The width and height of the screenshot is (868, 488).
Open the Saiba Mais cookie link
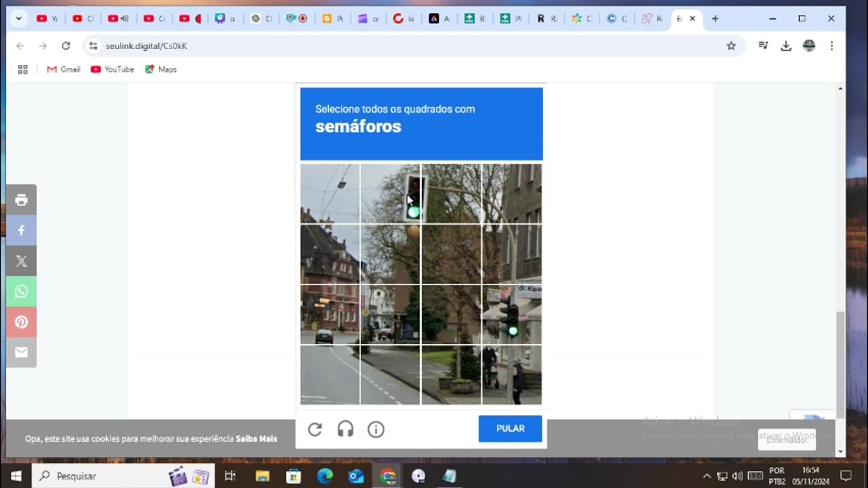[256, 439]
